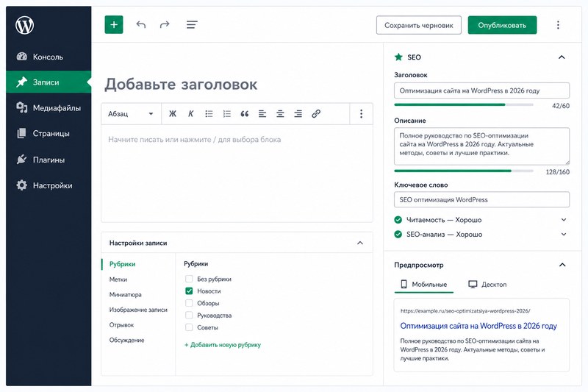Uncheck the Новости checkbox

[x=189, y=291]
